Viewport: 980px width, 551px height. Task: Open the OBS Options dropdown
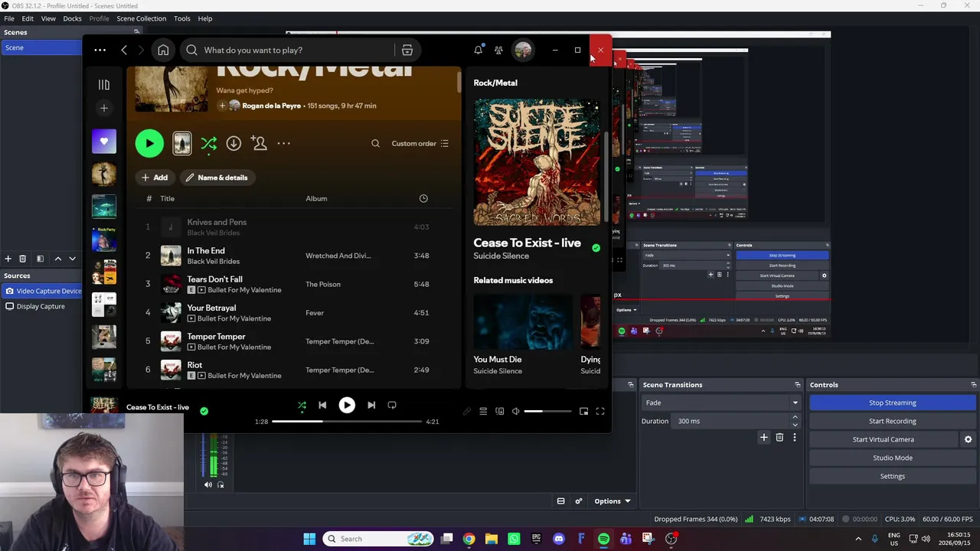612,501
